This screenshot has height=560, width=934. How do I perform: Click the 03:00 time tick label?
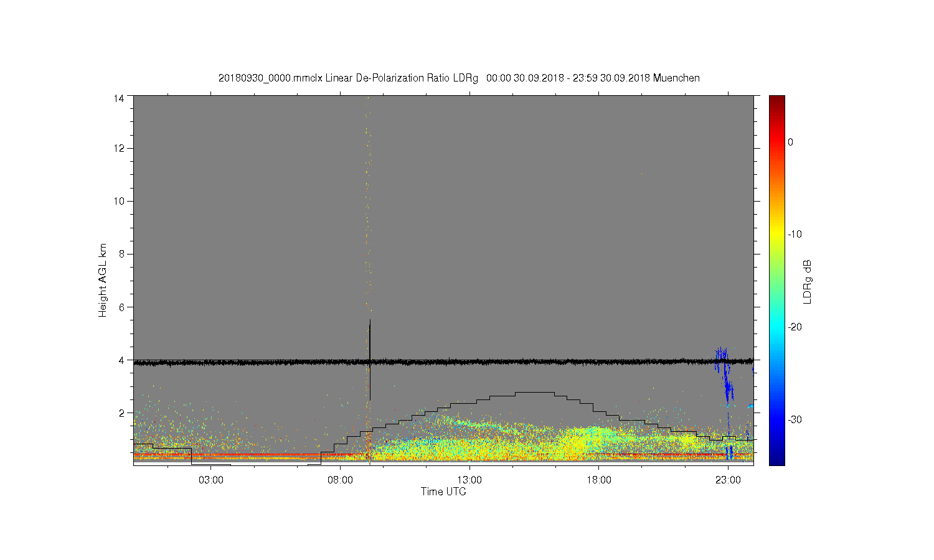211,480
